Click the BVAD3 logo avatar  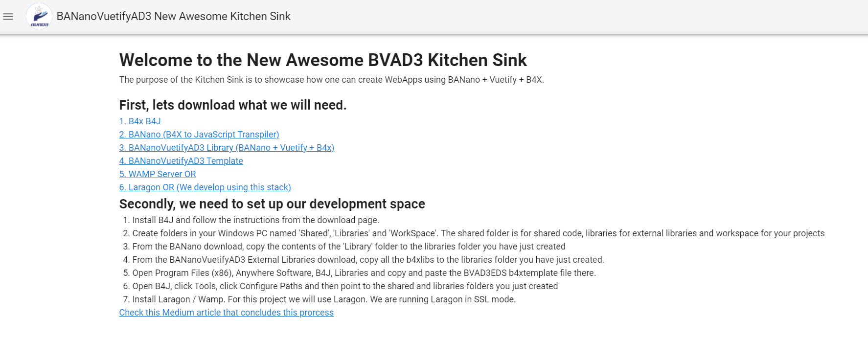point(39,17)
